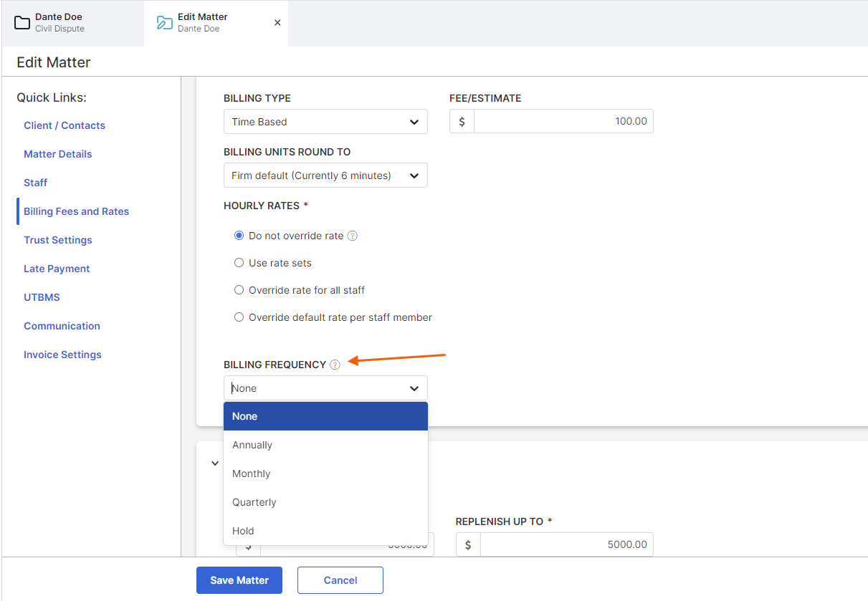Jump to Communication section

tap(62, 326)
